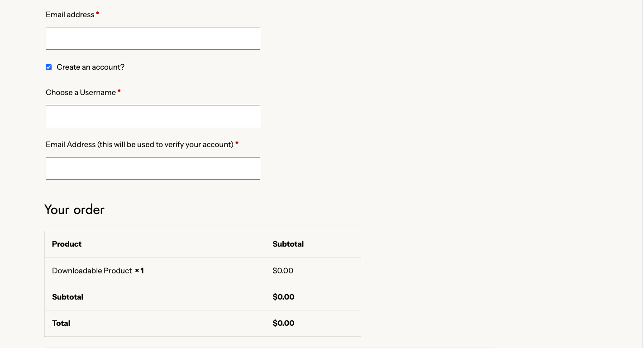Click the red asterisk beside Choose a Username
The height and width of the screenshot is (348, 644).
tap(119, 91)
